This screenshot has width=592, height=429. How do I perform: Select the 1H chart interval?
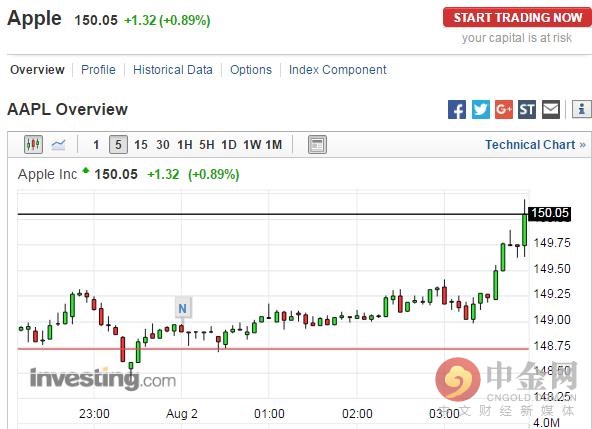pyautogui.click(x=185, y=145)
